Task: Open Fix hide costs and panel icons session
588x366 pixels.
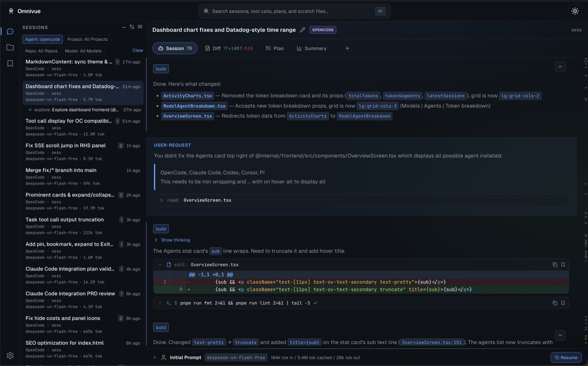Action: [83, 324]
